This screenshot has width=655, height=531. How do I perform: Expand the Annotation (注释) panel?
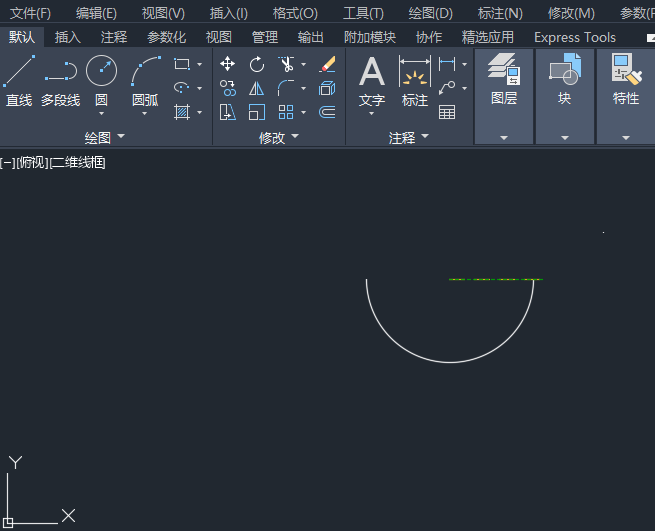point(409,137)
